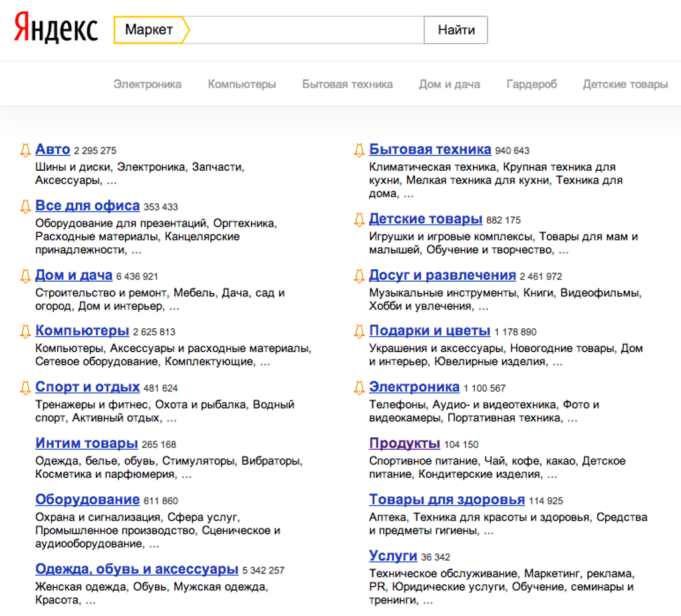
Task: Open the Досуг и развлечения category link
Action: pos(442,275)
